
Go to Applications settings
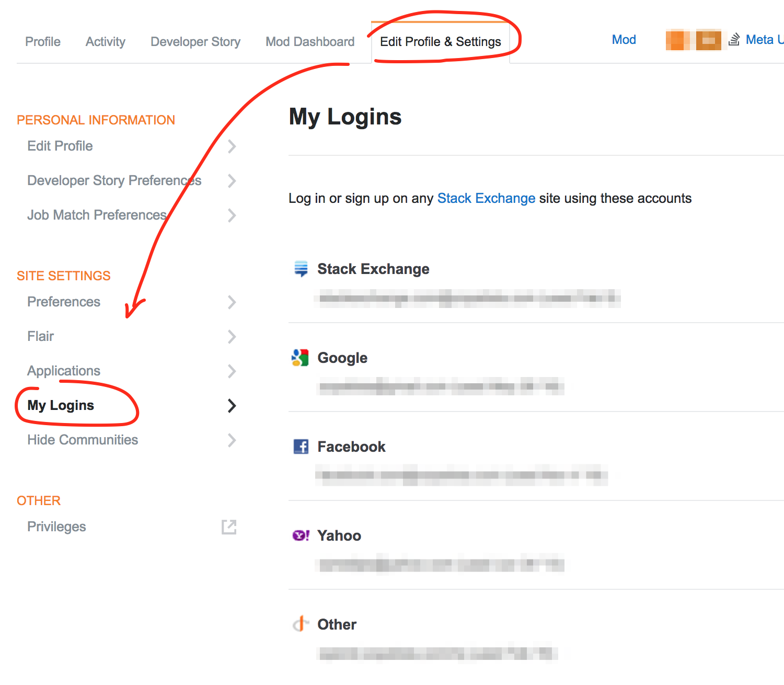pyautogui.click(x=64, y=371)
